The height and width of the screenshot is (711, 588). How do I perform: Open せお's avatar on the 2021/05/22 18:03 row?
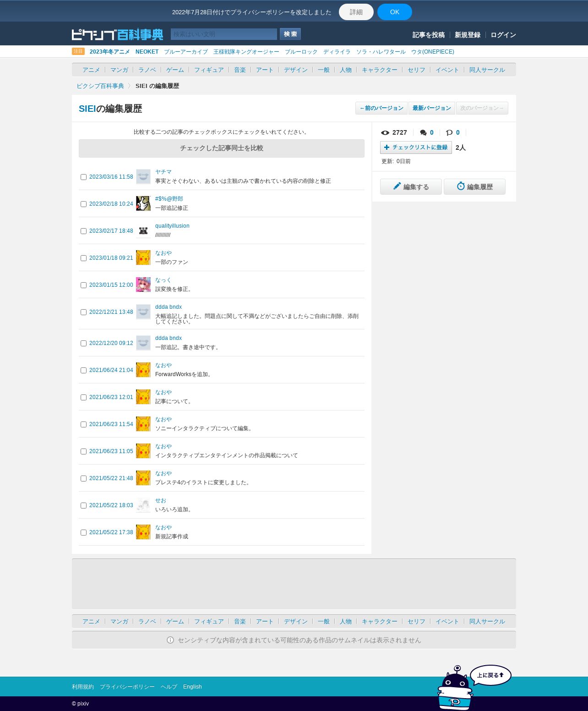click(x=143, y=505)
